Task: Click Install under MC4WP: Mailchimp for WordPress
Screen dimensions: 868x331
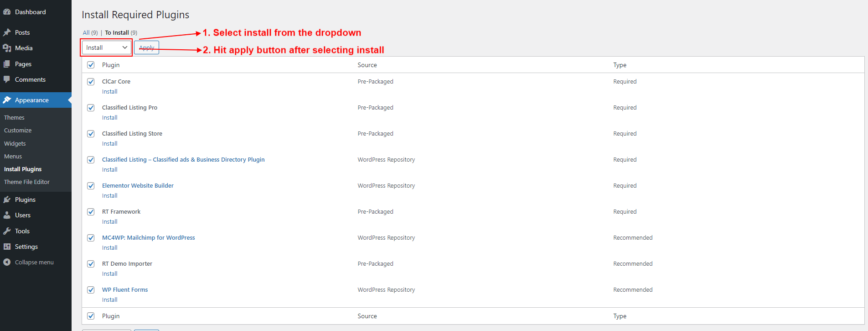Action: tap(110, 247)
